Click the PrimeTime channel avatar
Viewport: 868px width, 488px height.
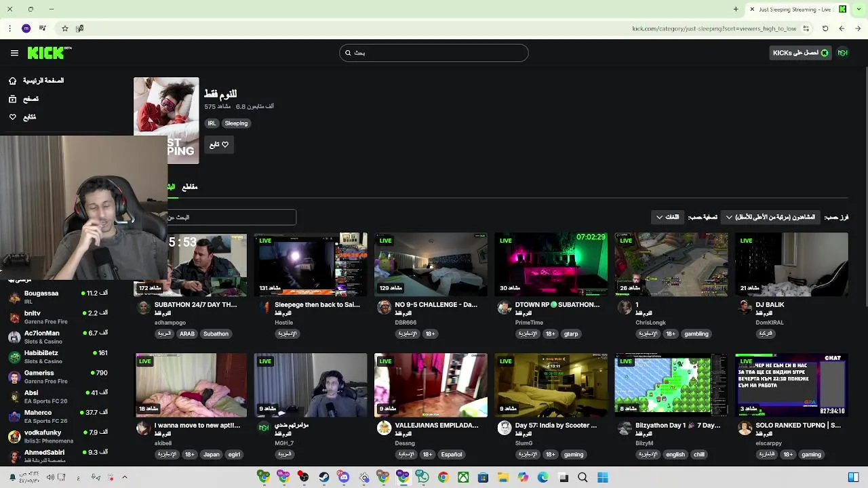click(x=504, y=308)
